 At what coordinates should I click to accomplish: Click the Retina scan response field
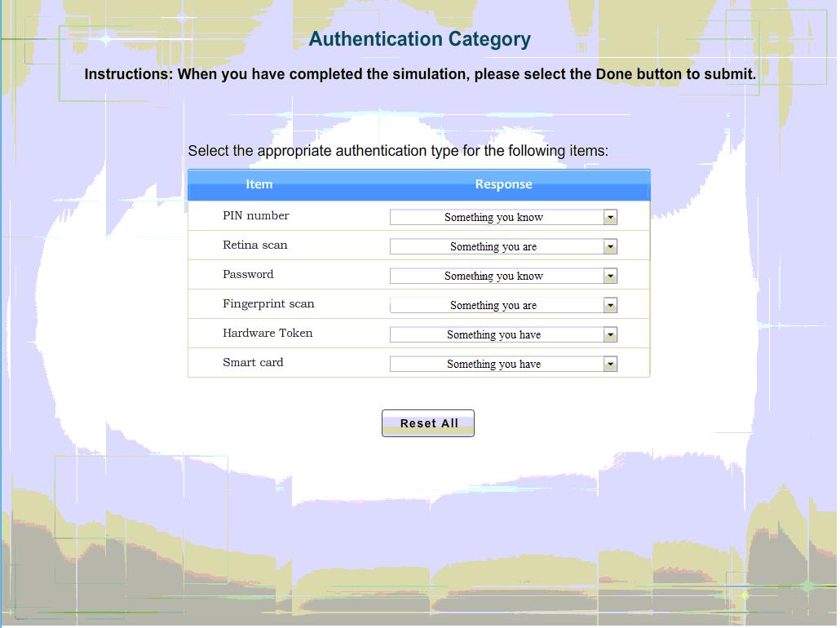[x=494, y=246]
